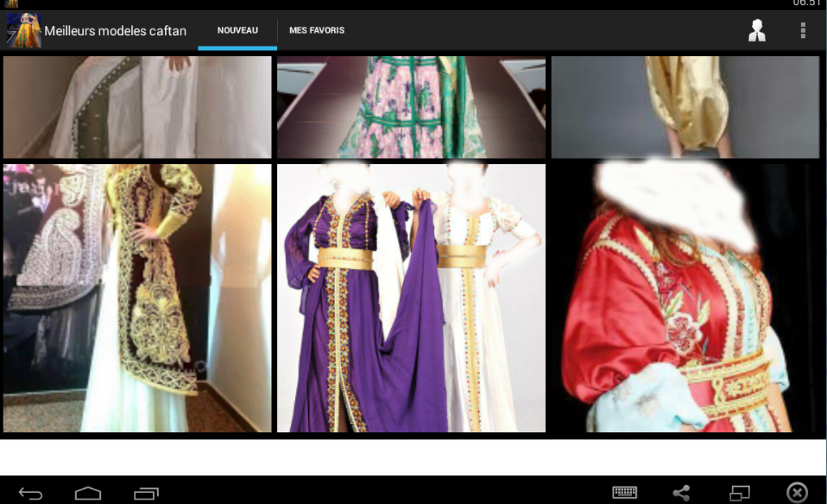Open the dark velvet gold-embroidered caftan thumbnail
The image size is (827, 504).
tap(137, 299)
